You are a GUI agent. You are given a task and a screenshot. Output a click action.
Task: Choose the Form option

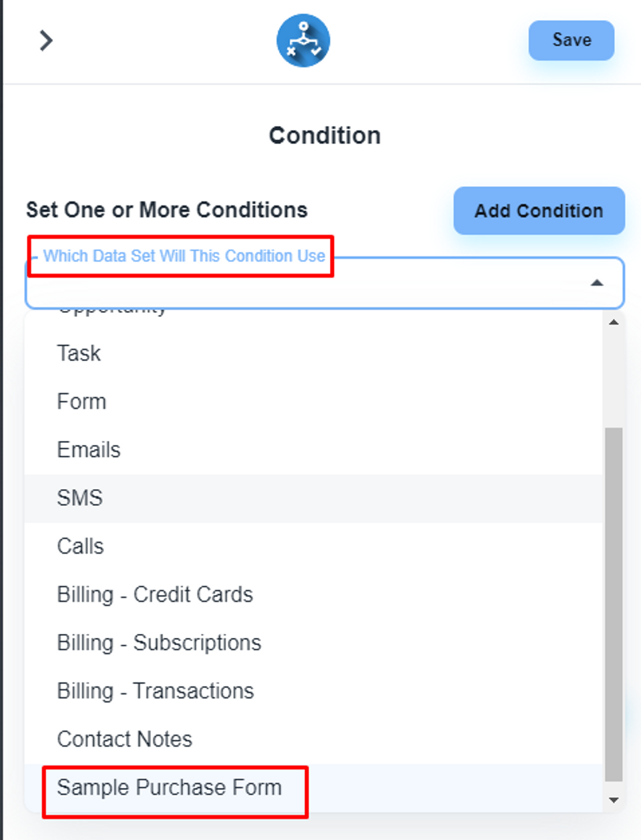point(81,402)
